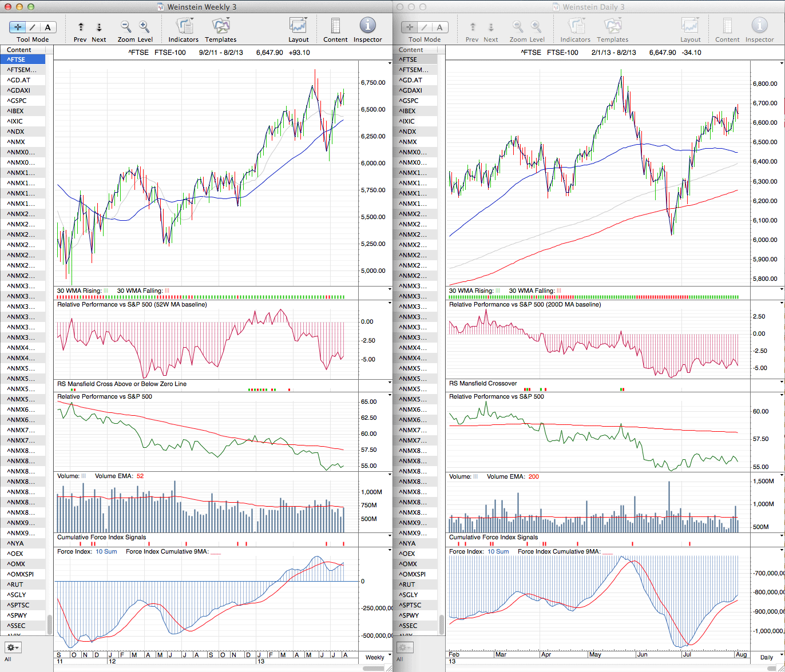Zoom in using plus magnifier in Weekly window
The width and height of the screenshot is (785, 672).
pyautogui.click(x=144, y=26)
